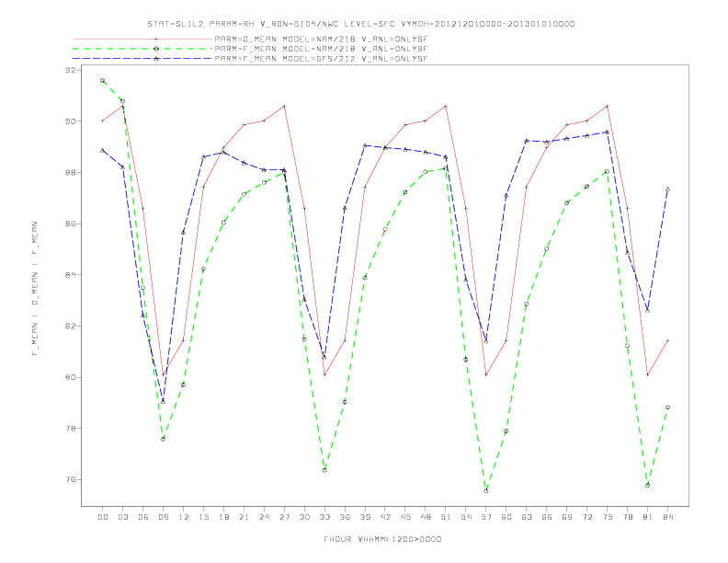Image resolution: width=728 pixels, height=563 pixels.
Task: Click x-axis tick label '00'
Action: click(x=103, y=517)
